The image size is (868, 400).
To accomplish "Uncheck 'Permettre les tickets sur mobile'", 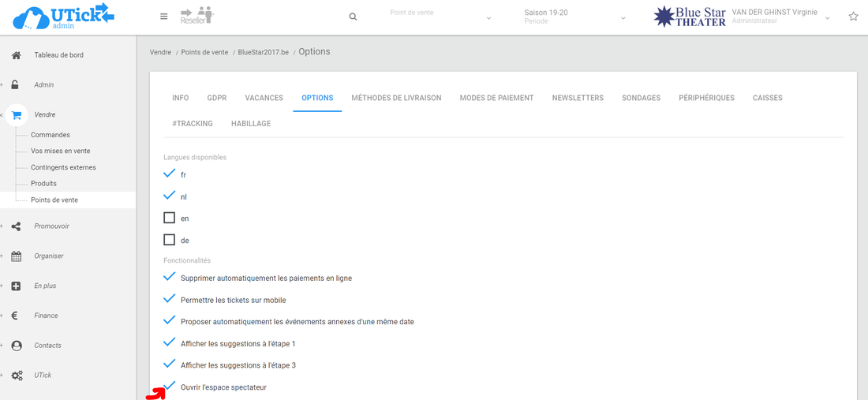I will (169, 300).
